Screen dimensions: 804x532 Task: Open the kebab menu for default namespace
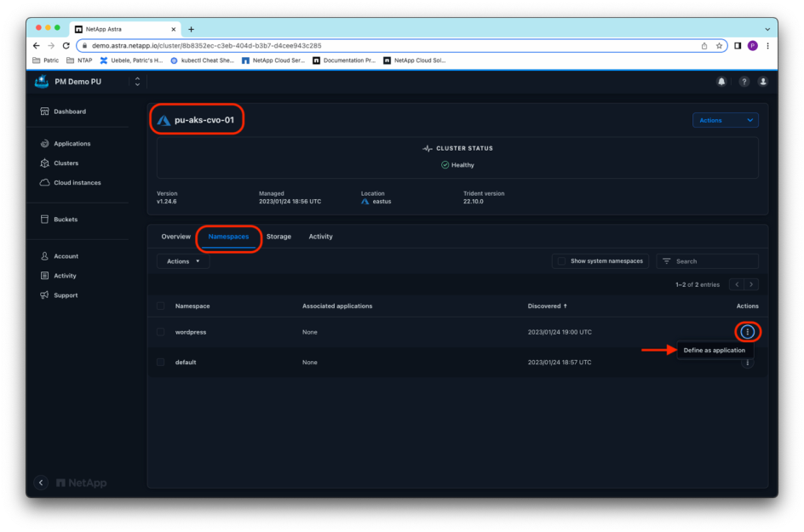click(747, 363)
